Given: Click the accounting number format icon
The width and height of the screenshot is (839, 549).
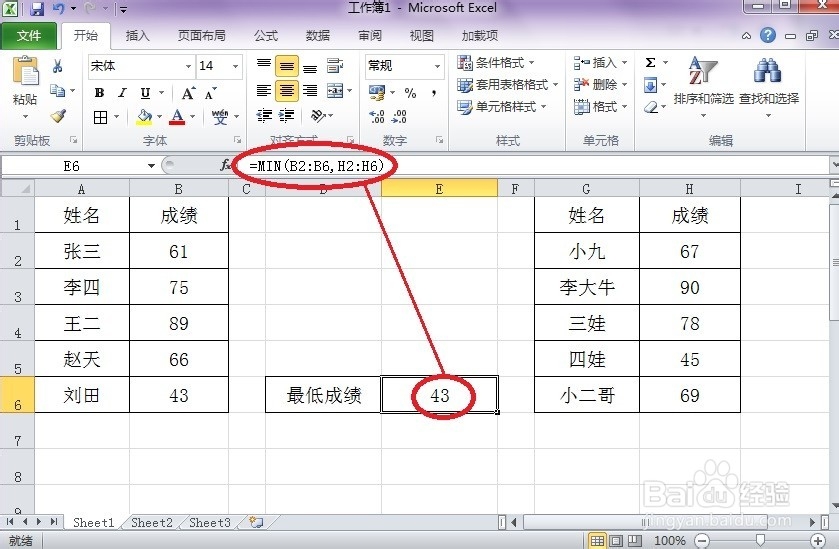Looking at the screenshot, I should [x=377, y=93].
